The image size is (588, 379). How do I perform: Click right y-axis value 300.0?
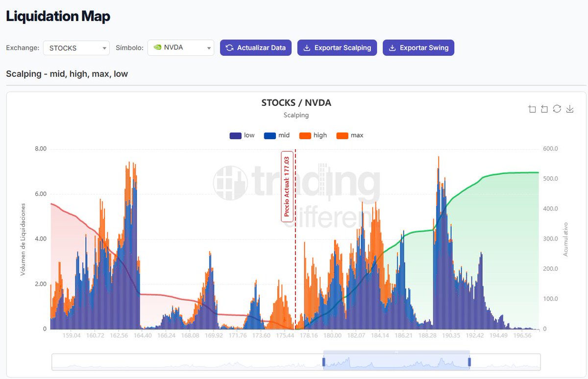coord(550,239)
